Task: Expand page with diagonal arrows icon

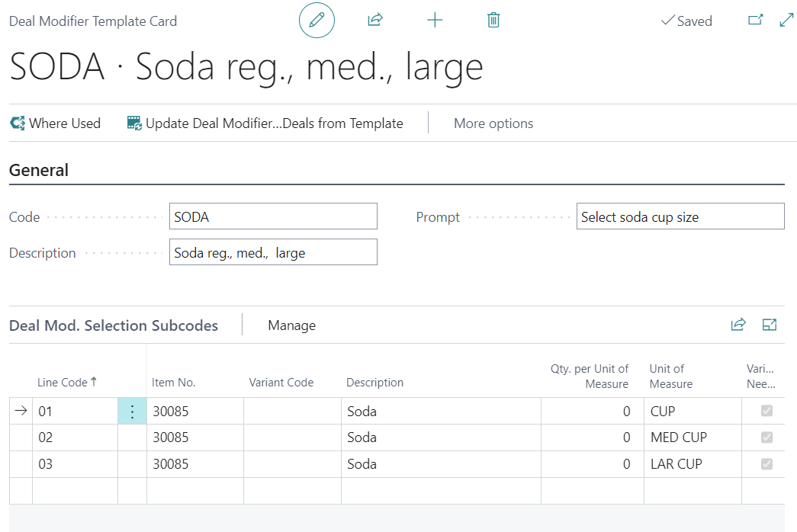Action: [786, 21]
